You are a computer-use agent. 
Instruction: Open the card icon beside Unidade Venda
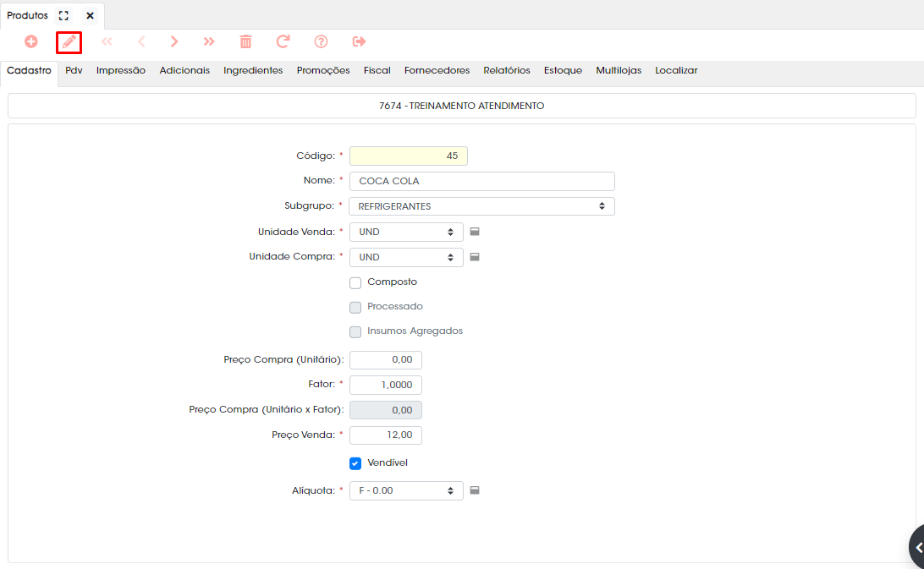[x=475, y=232]
